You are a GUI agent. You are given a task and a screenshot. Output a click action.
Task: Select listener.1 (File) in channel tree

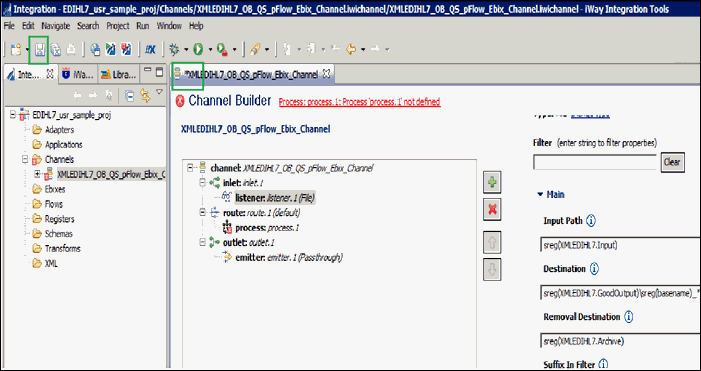pos(274,198)
